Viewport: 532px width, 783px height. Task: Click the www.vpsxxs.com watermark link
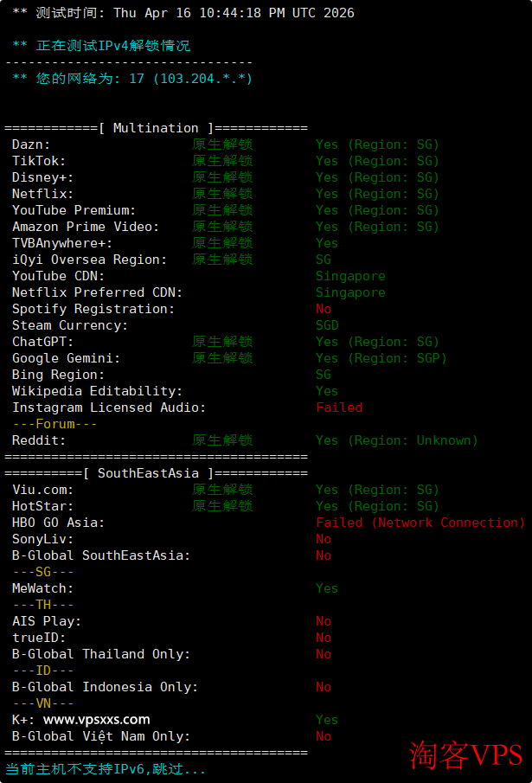point(96,719)
